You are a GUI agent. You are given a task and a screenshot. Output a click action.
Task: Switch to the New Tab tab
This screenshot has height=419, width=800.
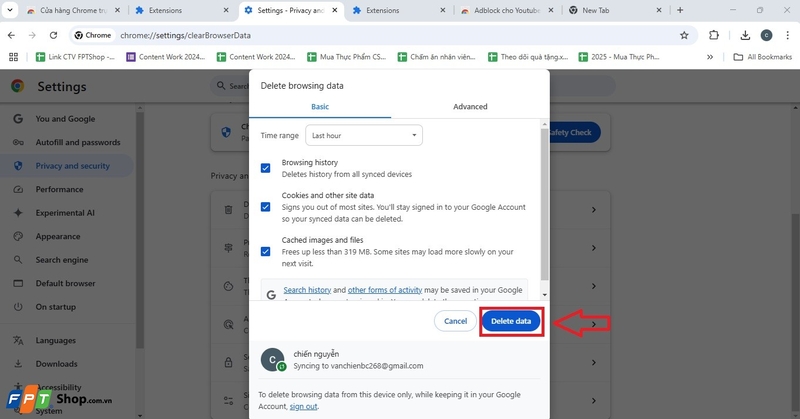615,10
